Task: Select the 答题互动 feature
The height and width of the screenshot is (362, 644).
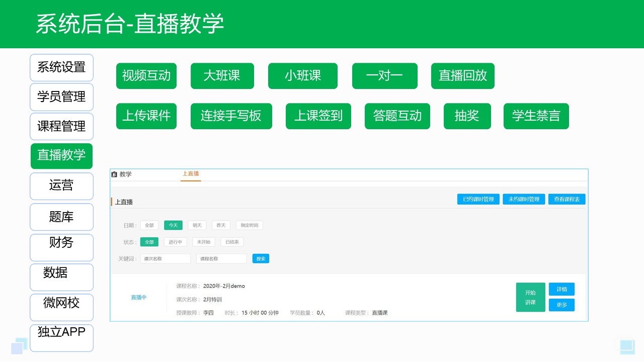Action: (x=397, y=116)
